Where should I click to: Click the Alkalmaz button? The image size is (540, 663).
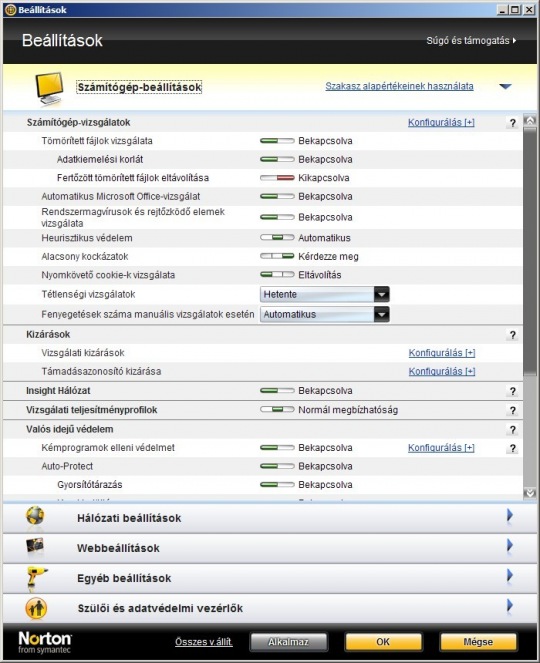[x=288, y=642]
